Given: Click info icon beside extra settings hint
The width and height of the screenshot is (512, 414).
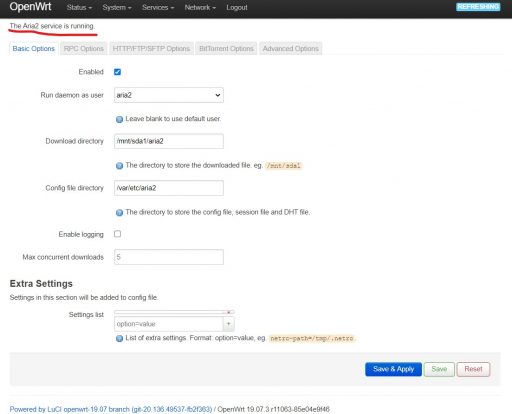Looking at the screenshot, I should point(119,338).
